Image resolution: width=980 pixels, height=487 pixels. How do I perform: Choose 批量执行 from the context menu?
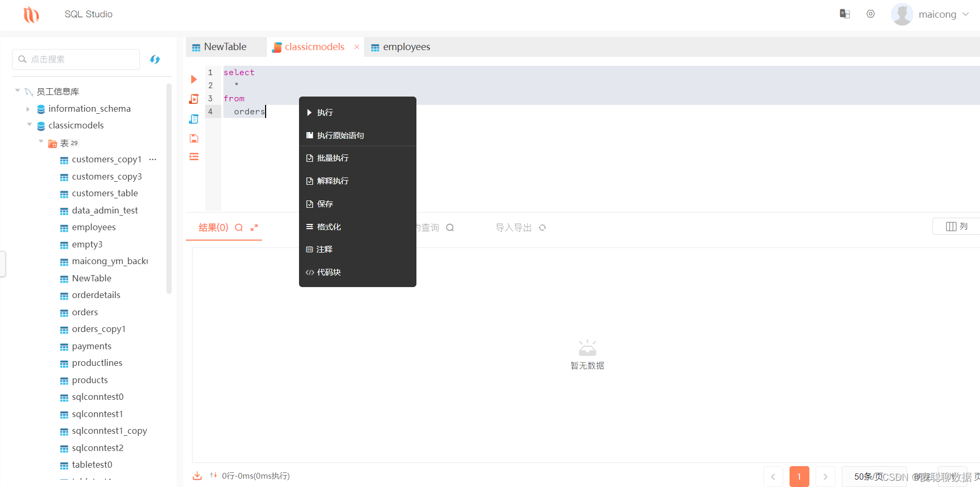coord(357,158)
